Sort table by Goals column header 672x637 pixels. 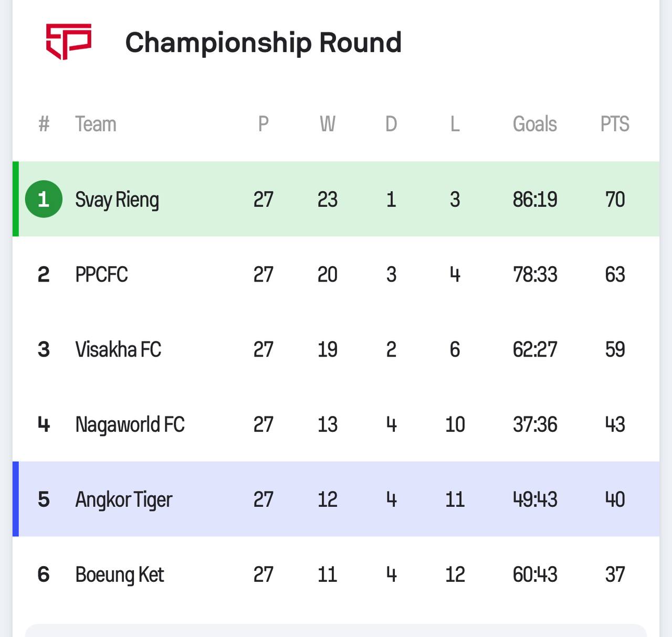[x=534, y=124]
